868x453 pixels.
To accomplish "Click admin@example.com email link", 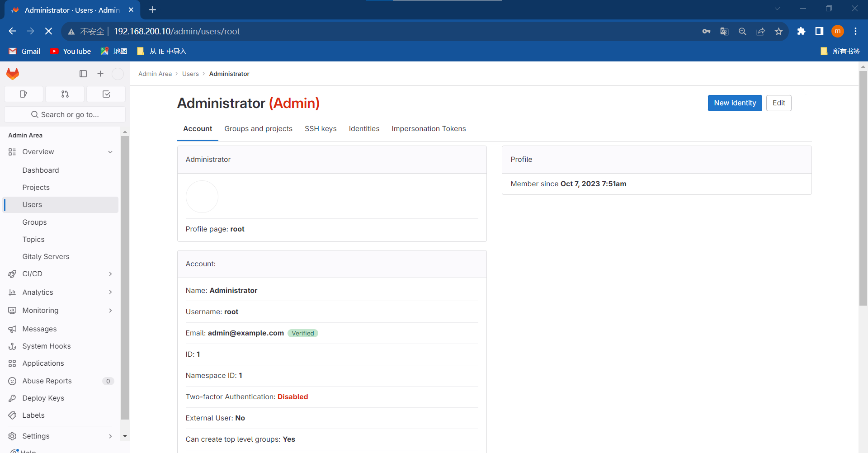I will click(x=245, y=333).
